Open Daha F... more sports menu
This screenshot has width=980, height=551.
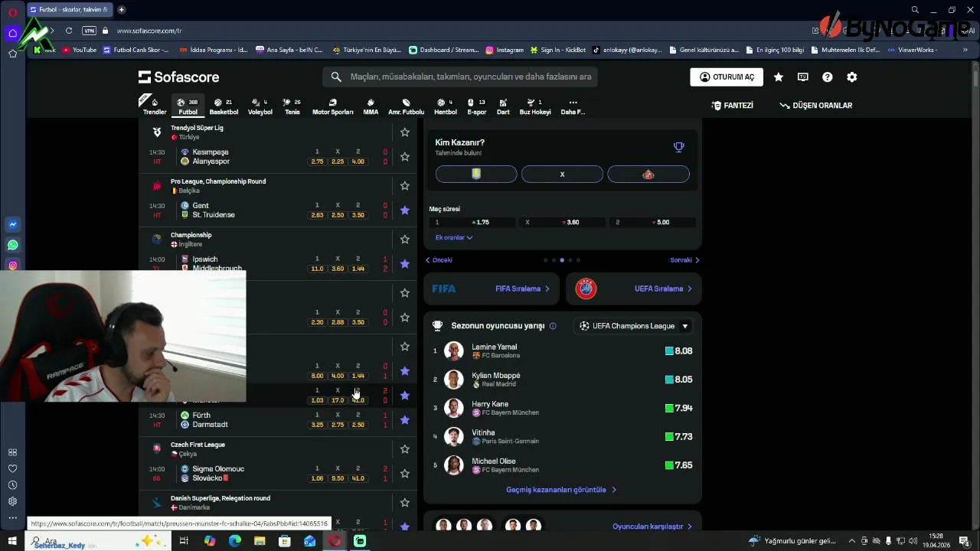click(x=573, y=106)
